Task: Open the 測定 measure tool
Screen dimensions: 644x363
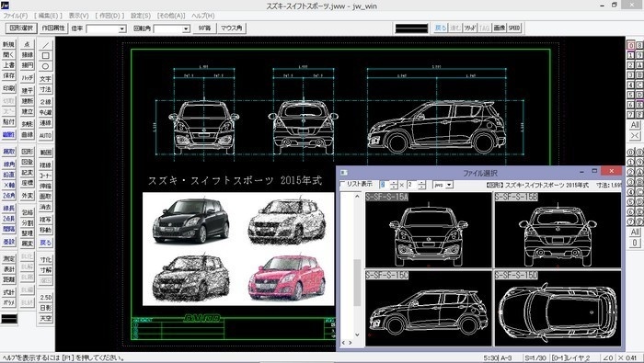Action: pos(8,258)
